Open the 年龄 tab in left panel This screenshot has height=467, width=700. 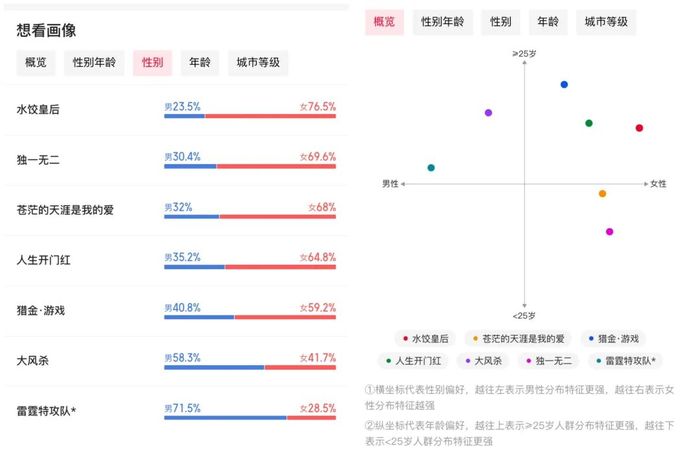(x=200, y=63)
